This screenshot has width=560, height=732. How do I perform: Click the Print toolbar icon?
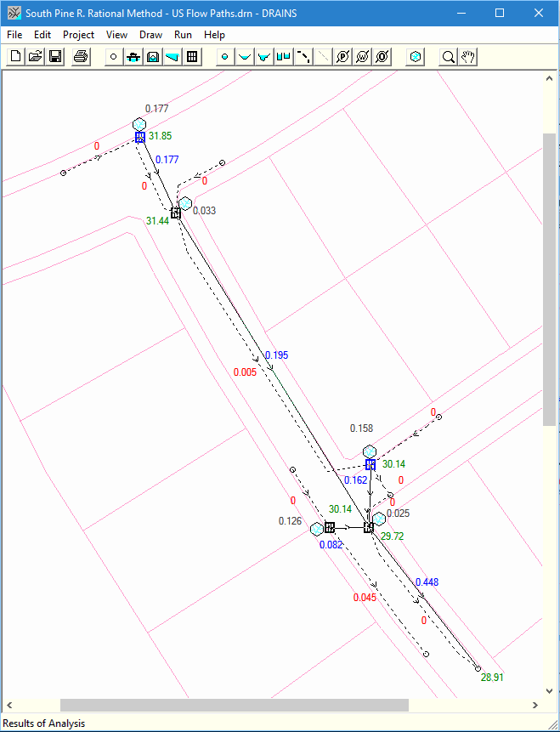(x=81, y=57)
